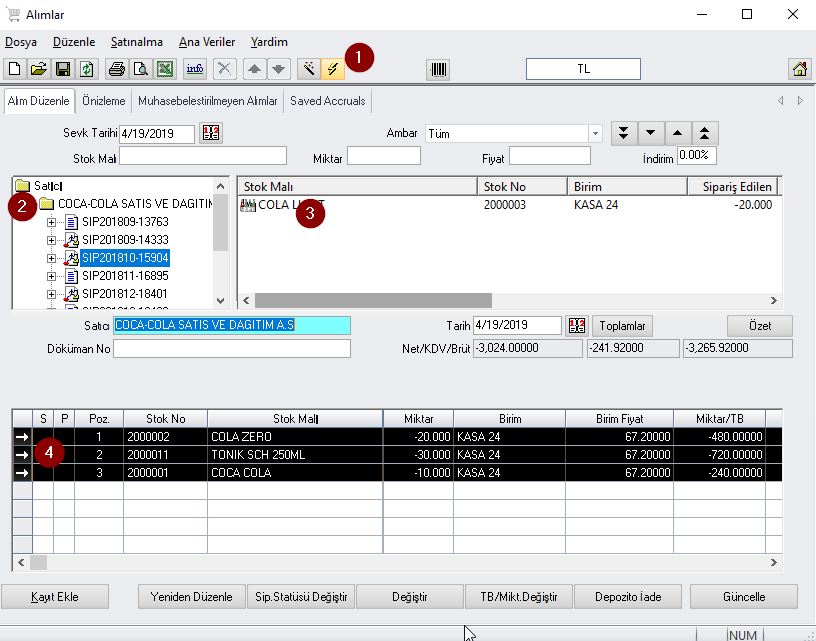816x641 pixels.
Task: Switch to Muhasebelestirilmeyen Alımlar tab
Action: [208, 101]
